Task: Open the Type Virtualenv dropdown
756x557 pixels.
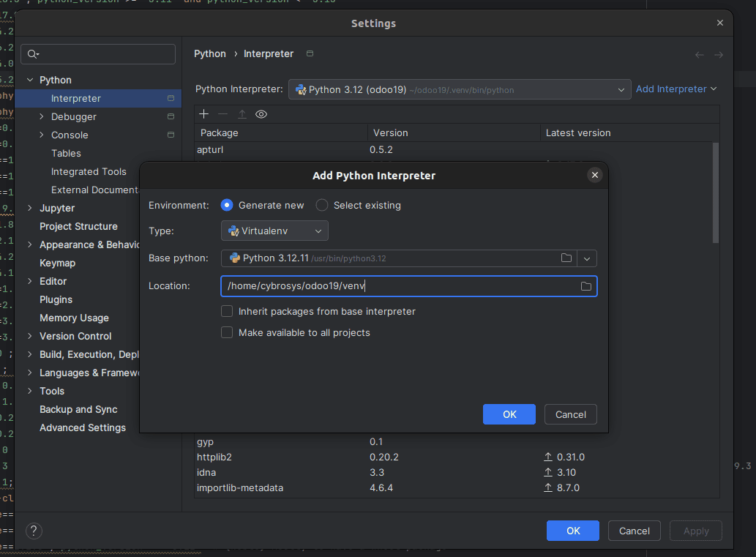Action: (275, 231)
